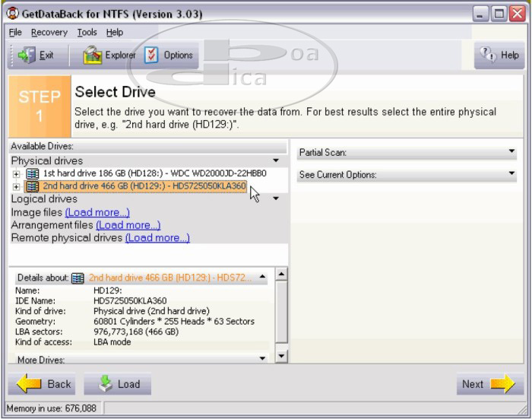The image size is (532, 419).
Task: Click the GetDataBack title bar app icon
Action: click(11, 13)
